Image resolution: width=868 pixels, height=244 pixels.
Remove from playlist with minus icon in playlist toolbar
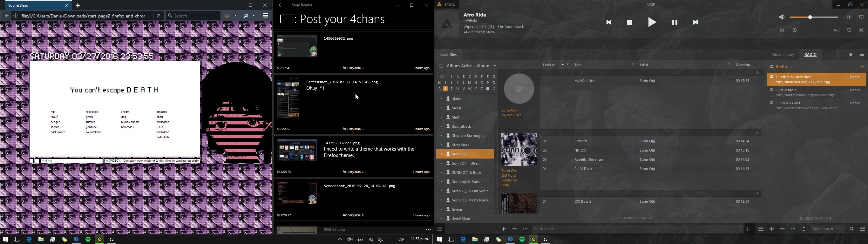783,229
